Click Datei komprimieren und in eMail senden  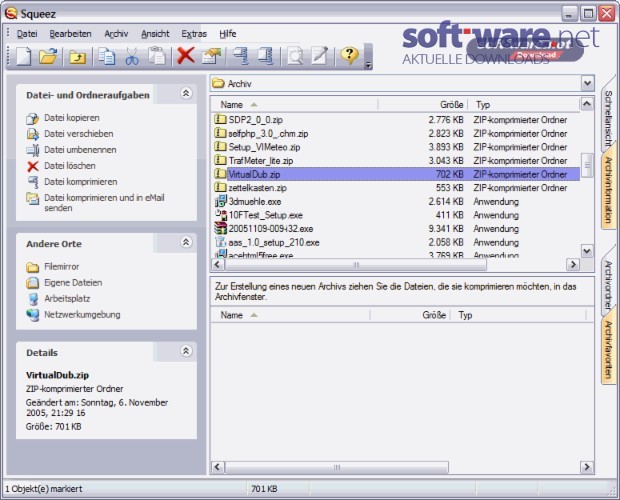[104, 203]
